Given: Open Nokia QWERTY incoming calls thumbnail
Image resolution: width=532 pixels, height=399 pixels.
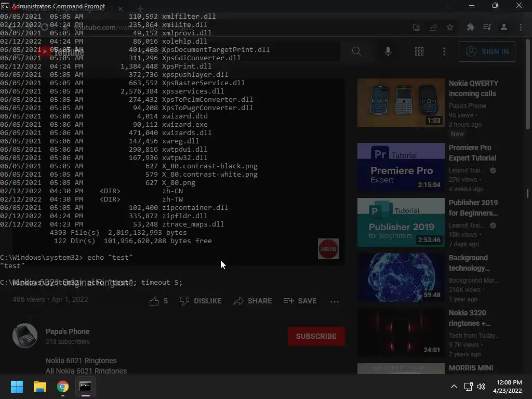Looking at the screenshot, I should coord(401,103).
